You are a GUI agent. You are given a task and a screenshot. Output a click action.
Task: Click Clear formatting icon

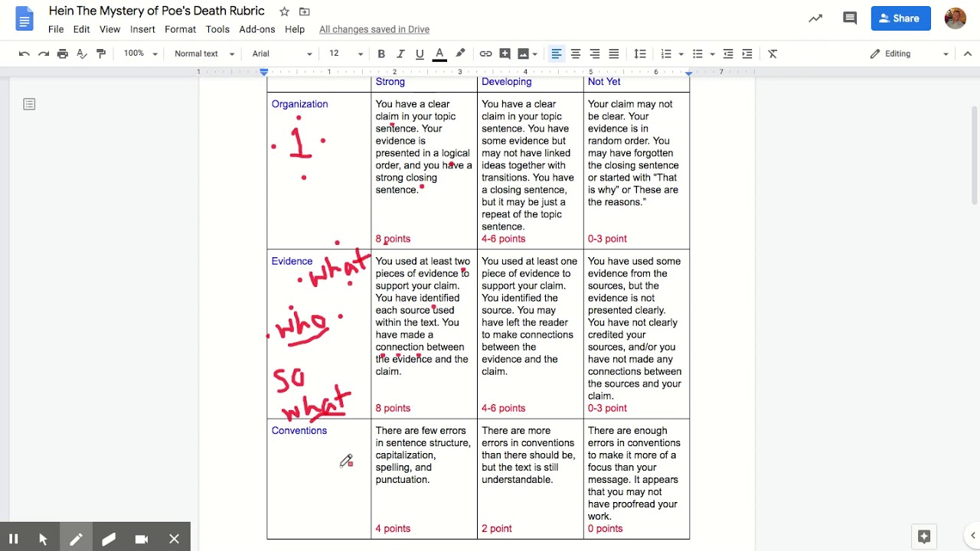[773, 54]
